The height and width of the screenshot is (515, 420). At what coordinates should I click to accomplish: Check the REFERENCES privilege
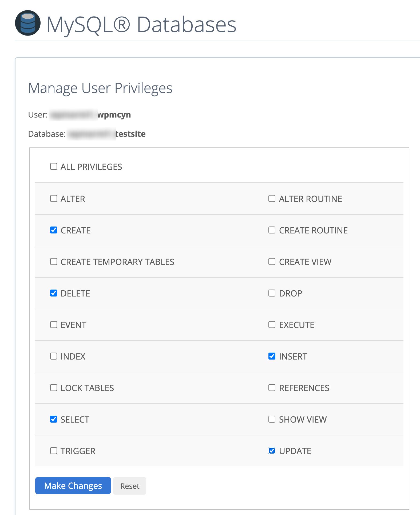coord(272,387)
